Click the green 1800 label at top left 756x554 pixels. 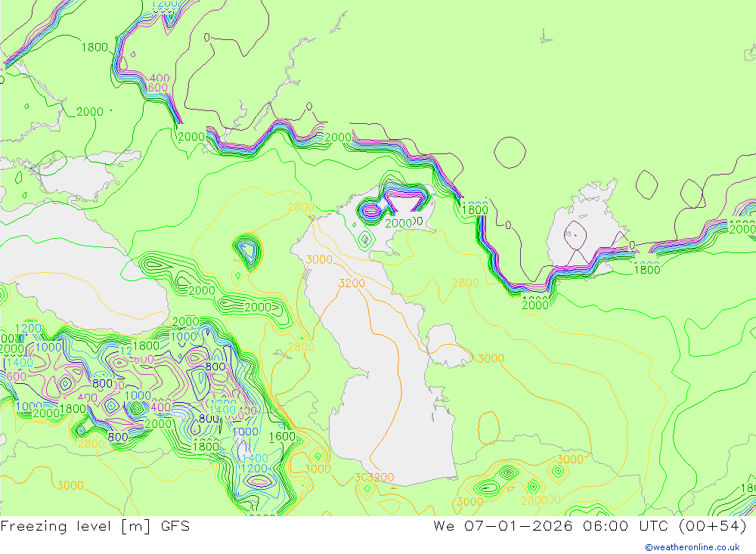pos(94,48)
